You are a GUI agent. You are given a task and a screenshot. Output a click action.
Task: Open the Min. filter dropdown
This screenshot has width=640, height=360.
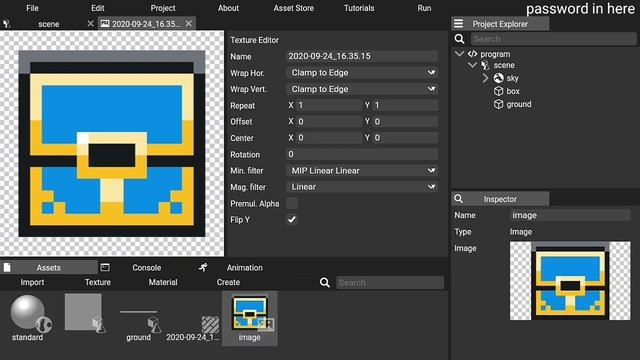pos(362,171)
